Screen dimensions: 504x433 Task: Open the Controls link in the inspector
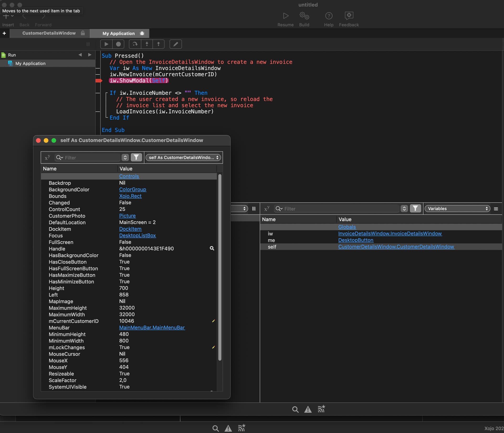coord(129,176)
